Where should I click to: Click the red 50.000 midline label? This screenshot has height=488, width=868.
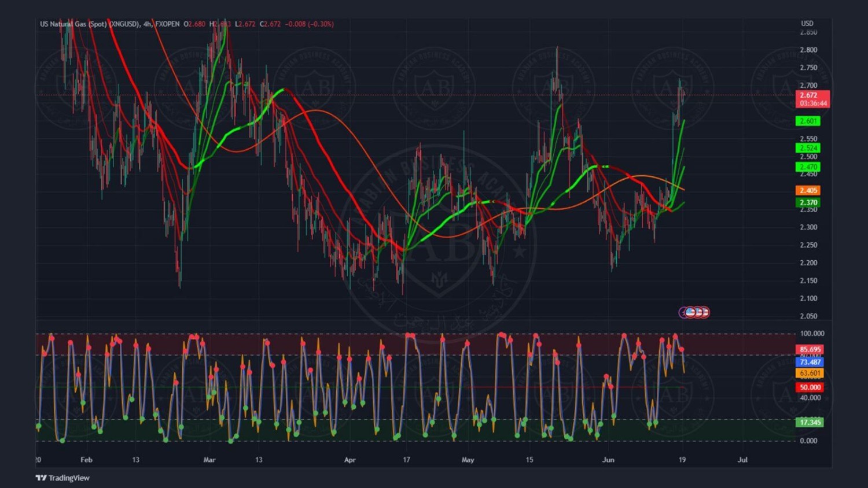pyautogui.click(x=810, y=387)
